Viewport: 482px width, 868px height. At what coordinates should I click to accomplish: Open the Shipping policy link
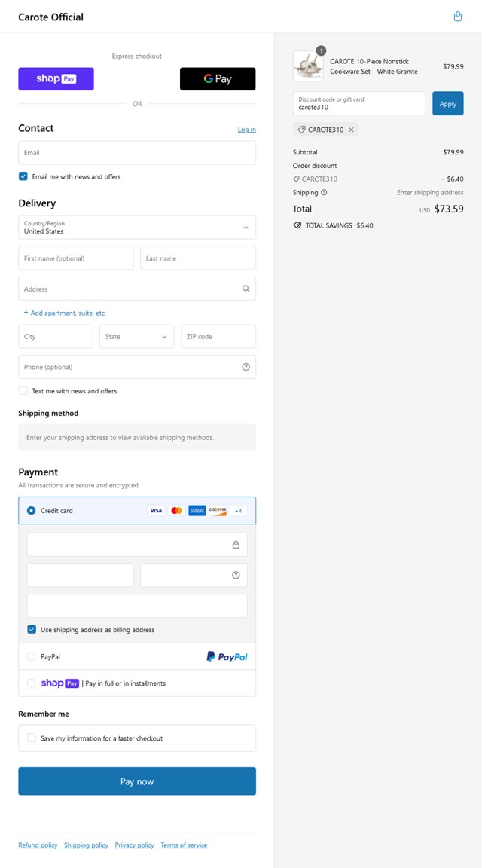click(x=87, y=845)
